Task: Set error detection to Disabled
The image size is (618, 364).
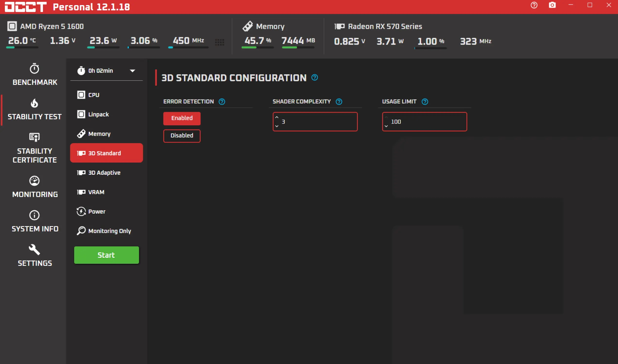Action: tap(182, 136)
